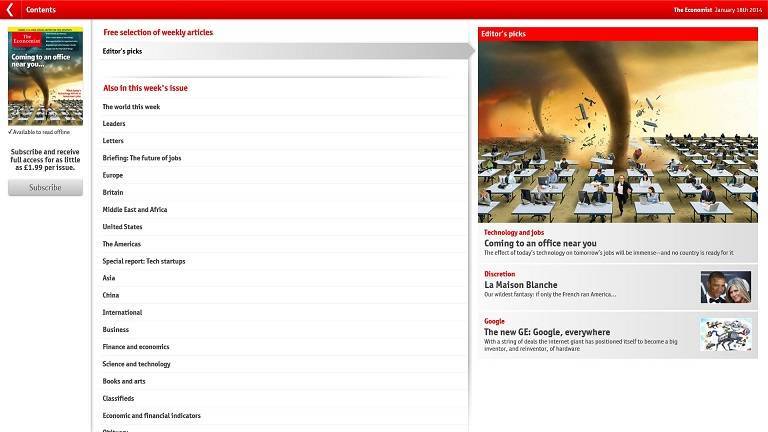Open the Classifieds section

tap(283, 398)
